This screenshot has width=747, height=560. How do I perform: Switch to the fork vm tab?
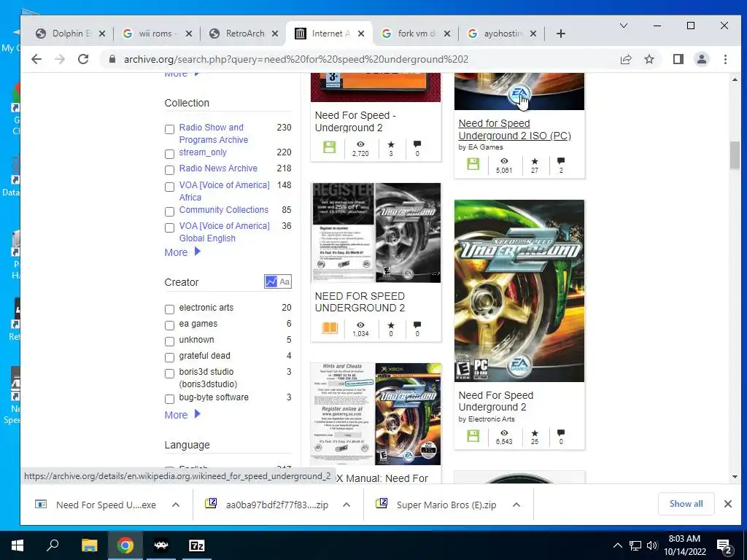click(x=415, y=34)
